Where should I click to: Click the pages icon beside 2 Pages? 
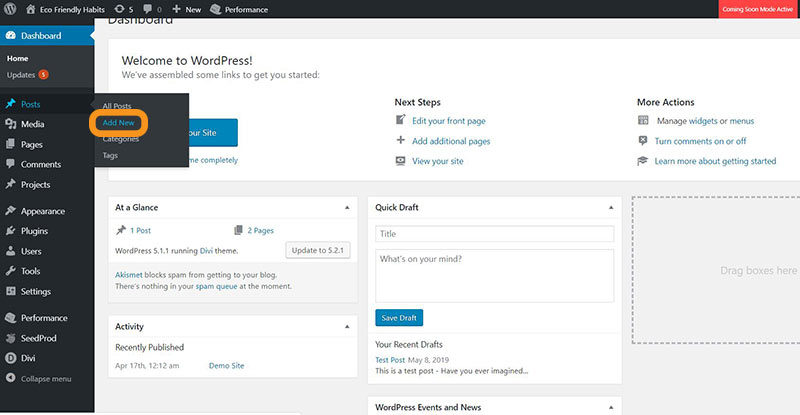[x=238, y=230]
